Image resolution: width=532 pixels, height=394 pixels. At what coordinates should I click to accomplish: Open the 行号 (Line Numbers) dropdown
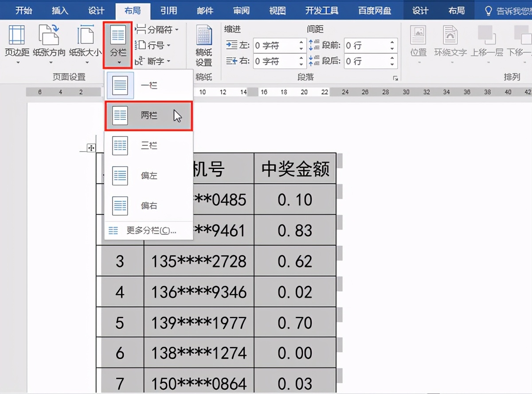click(x=153, y=45)
